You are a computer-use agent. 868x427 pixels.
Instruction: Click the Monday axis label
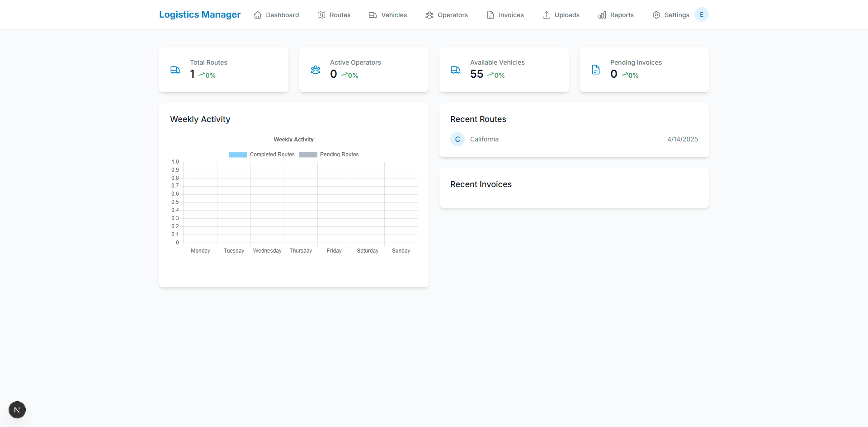[x=200, y=251]
